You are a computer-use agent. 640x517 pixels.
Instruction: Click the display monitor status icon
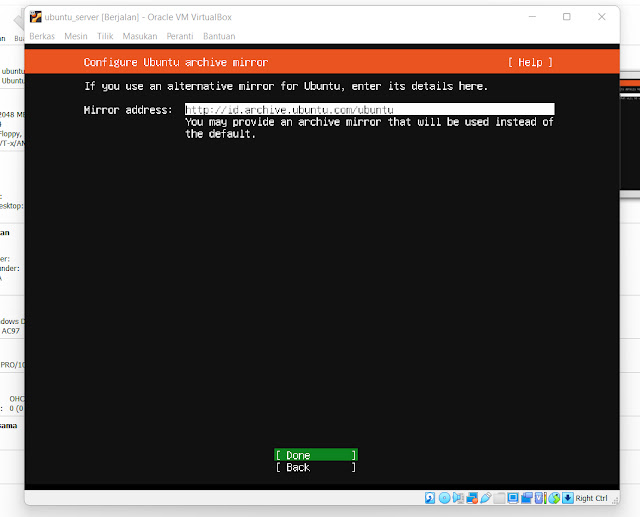(513, 498)
